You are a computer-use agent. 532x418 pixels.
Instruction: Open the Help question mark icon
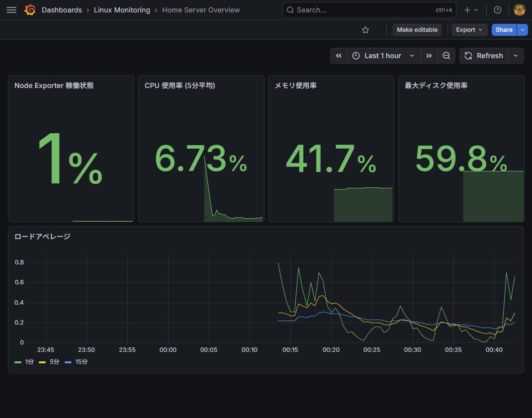(497, 10)
